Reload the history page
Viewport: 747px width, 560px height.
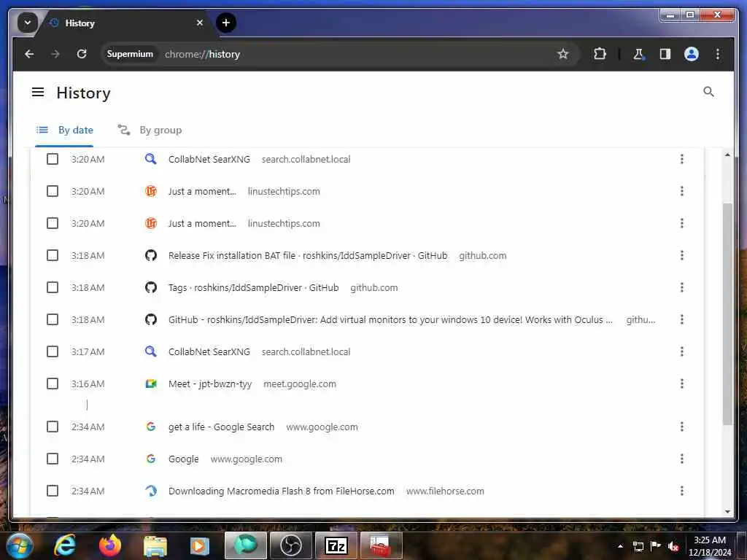click(x=82, y=54)
